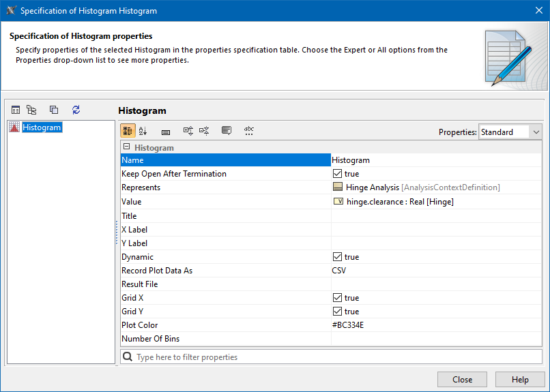Click the Close button
The width and height of the screenshot is (550, 392).
(462, 380)
